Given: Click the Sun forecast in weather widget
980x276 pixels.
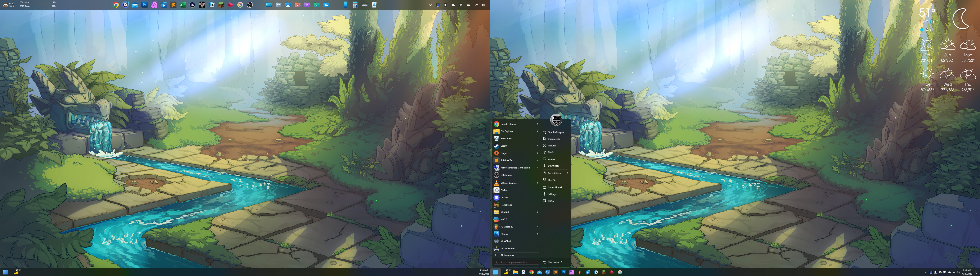Looking at the screenshot, I should (947, 50).
